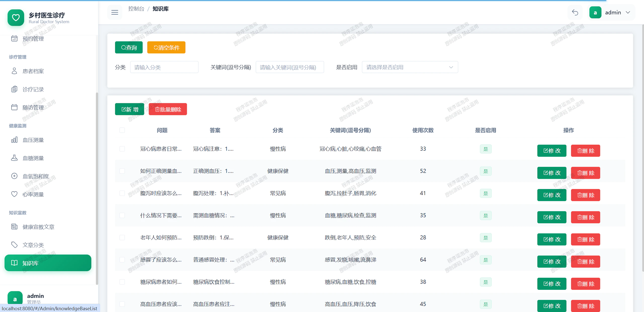Click the newspaper icon beside 健康宣教文章
Viewport: 644px width, 312px height.
(x=14, y=227)
